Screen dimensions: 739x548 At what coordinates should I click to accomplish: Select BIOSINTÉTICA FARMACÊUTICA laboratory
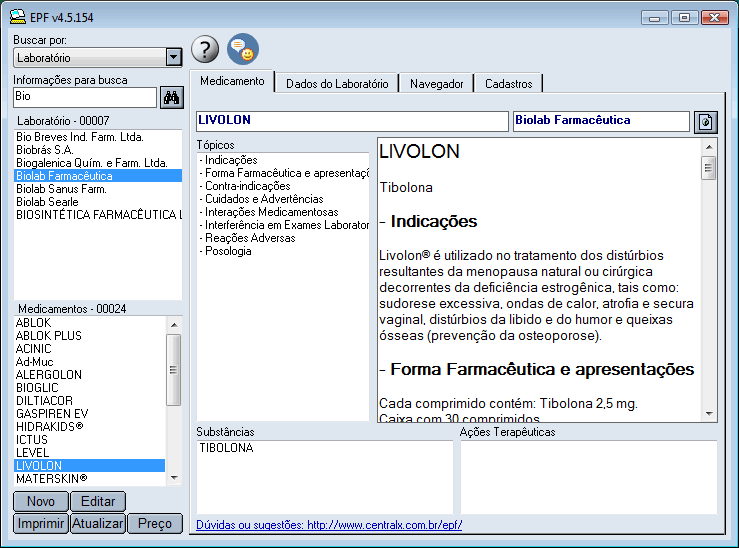pos(98,215)
